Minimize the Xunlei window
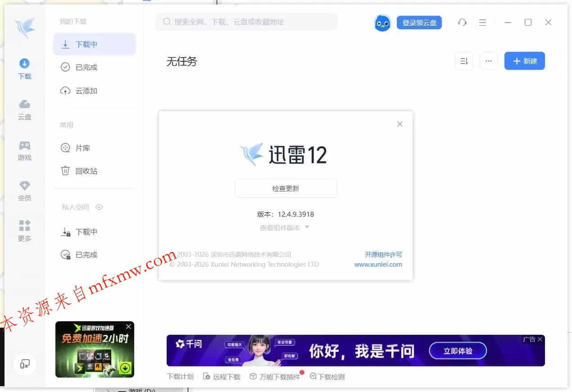Image resolution: width=572 pixels, height=392 pixels. (x=508, y=22)
